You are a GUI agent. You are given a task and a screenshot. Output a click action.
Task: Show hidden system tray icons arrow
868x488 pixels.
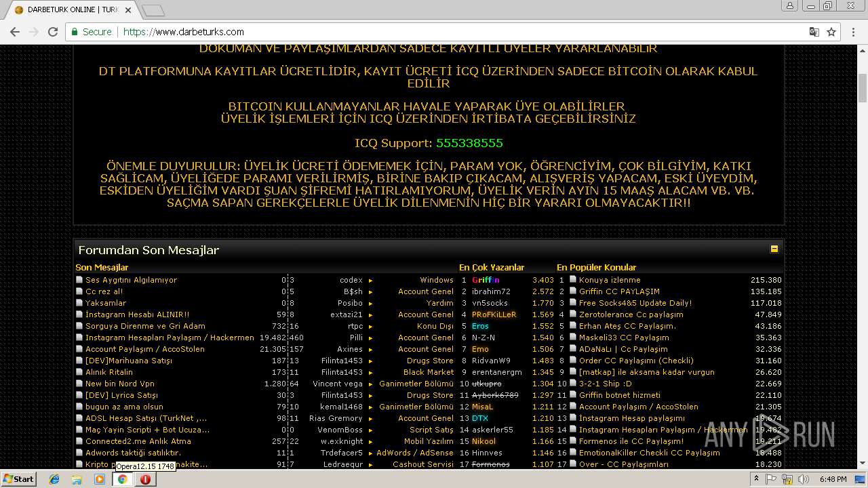click(757, 479)
